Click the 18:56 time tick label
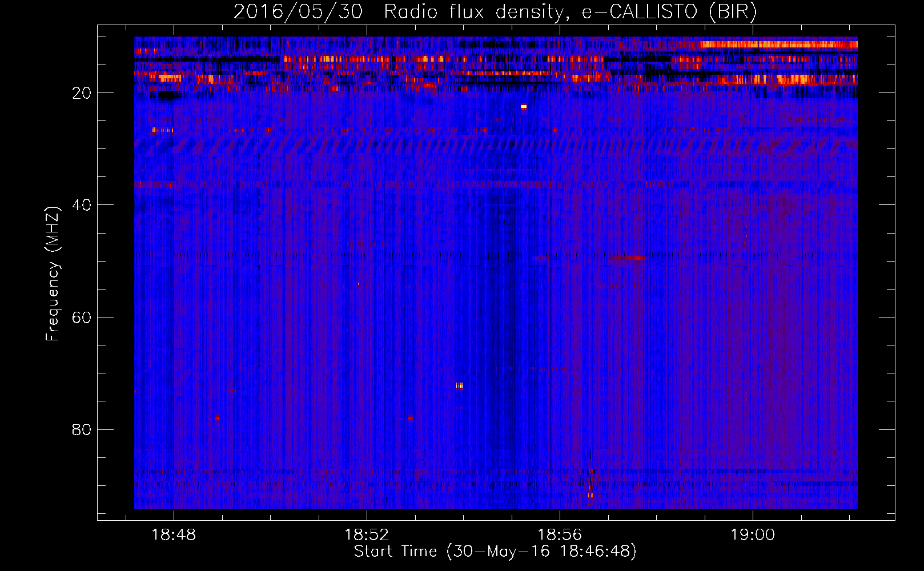This screenshot has height=571, width=924. (560, 535)
